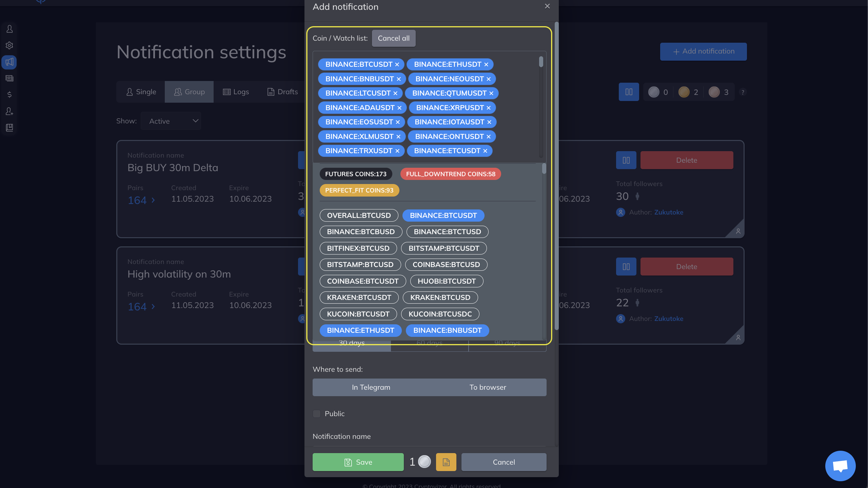Remove BINANCE:BNBUSDT tag with its x

(399, 79)
